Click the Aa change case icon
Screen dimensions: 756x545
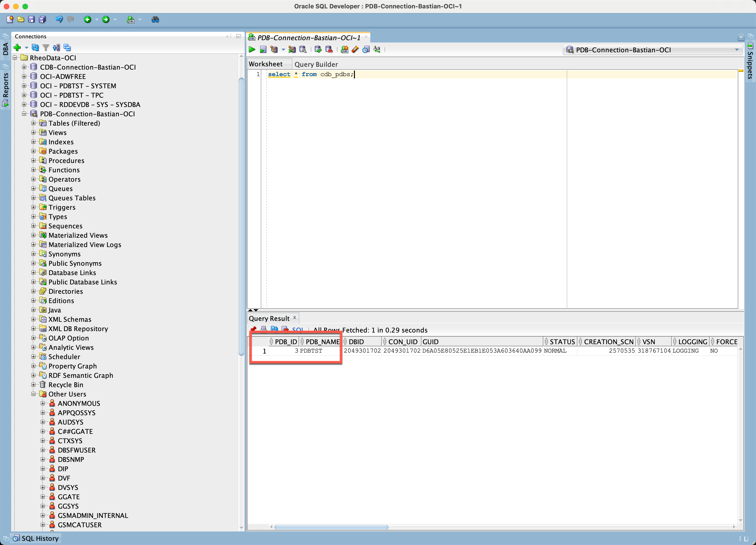377,50
